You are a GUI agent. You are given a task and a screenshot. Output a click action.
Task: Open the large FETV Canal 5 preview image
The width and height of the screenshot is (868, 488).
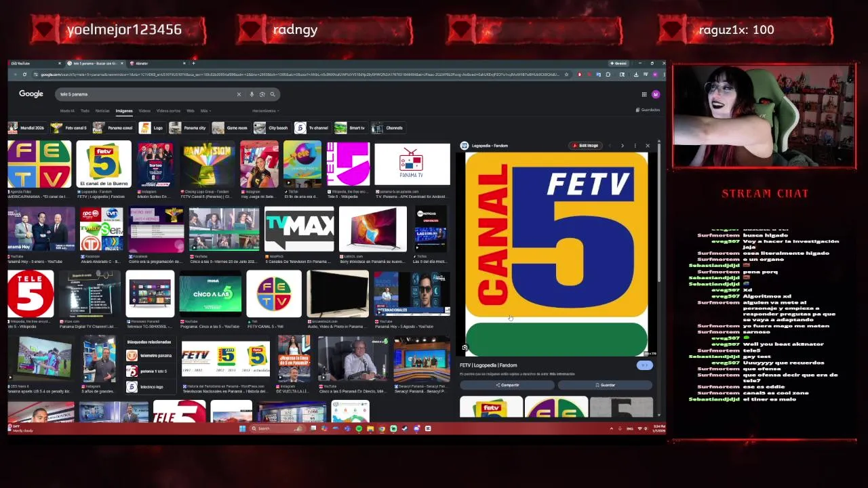tap(557, 253)
